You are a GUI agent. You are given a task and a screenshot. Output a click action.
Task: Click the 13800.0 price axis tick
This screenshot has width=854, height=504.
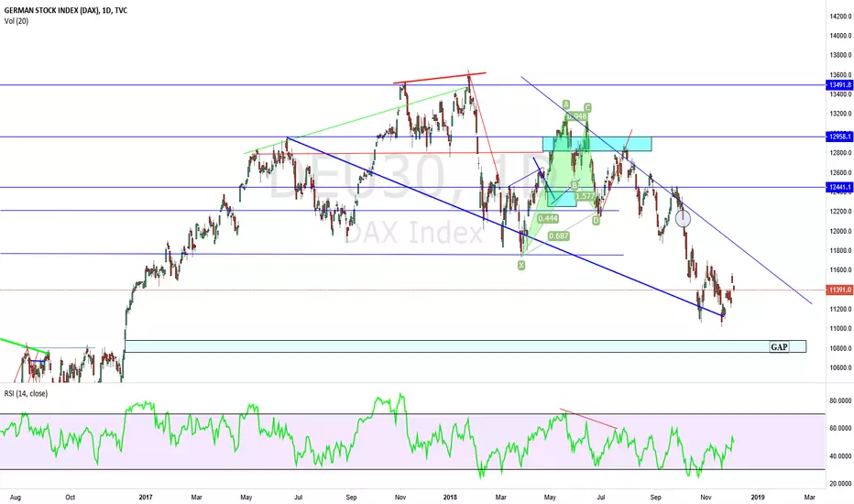pyautogui.click(x=840, y=55)
